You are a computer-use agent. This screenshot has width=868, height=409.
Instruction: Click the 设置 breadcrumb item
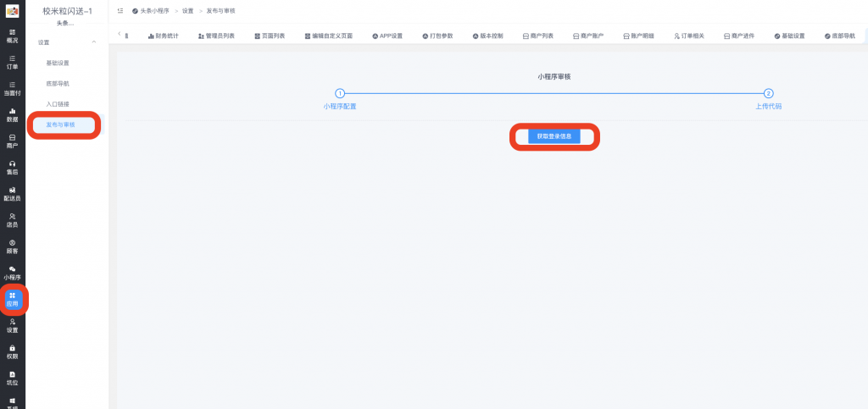pos(187,11)
